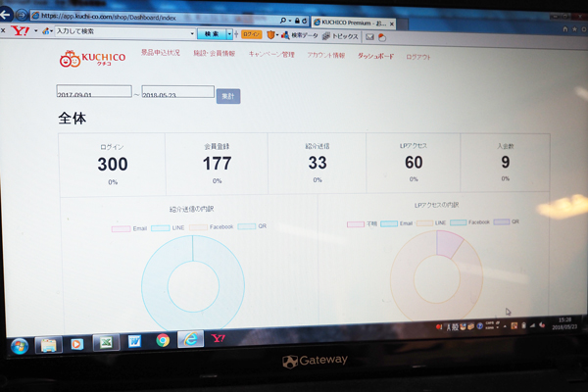Viewport: 588px width, 392px height.
Task: Open アカウント情報 menu item
Action: pos(326,55)
